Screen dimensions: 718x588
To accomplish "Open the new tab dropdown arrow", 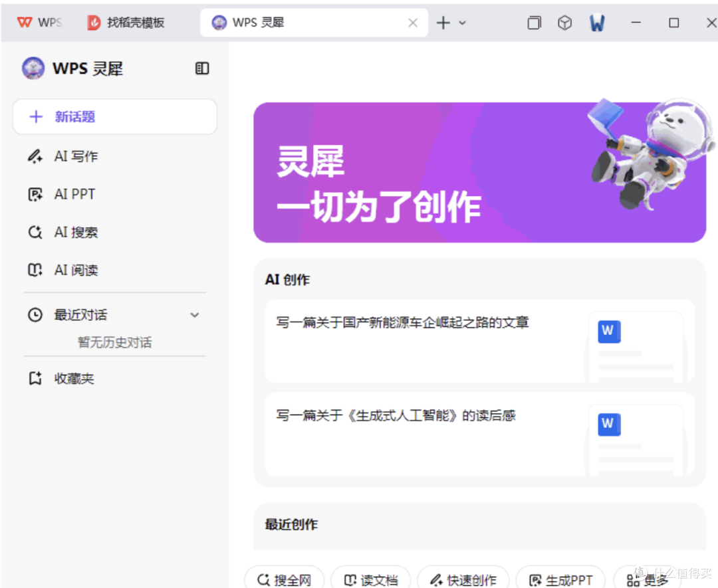I will pyautogui.click(x=463, y=23).
